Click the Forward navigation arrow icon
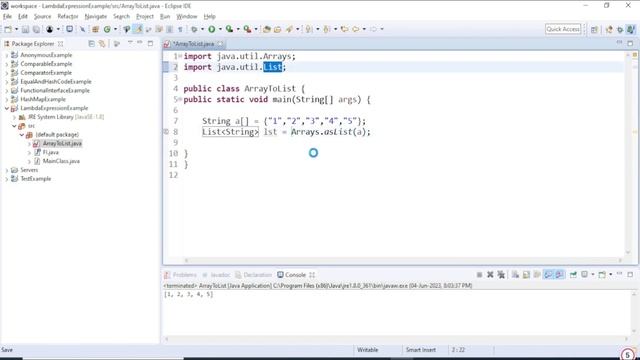Image resolution: width=640 pixels, height=360 pixels. coord(373,29)
